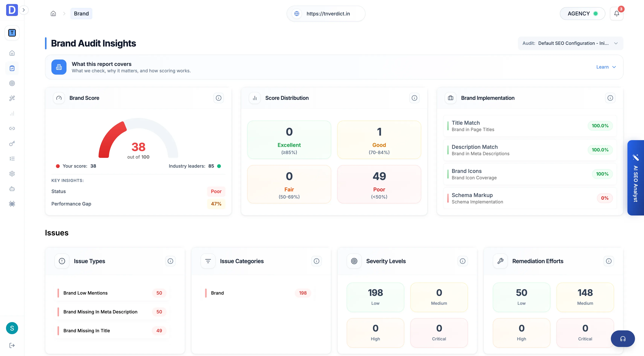Click the Good score card

coord(379,140)
